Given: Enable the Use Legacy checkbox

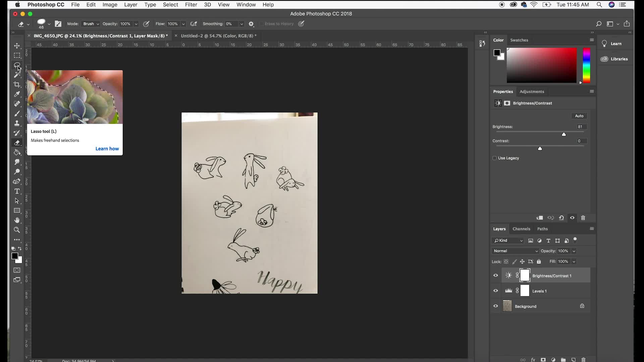Looking at the screenshot, I should coord(494,158).
